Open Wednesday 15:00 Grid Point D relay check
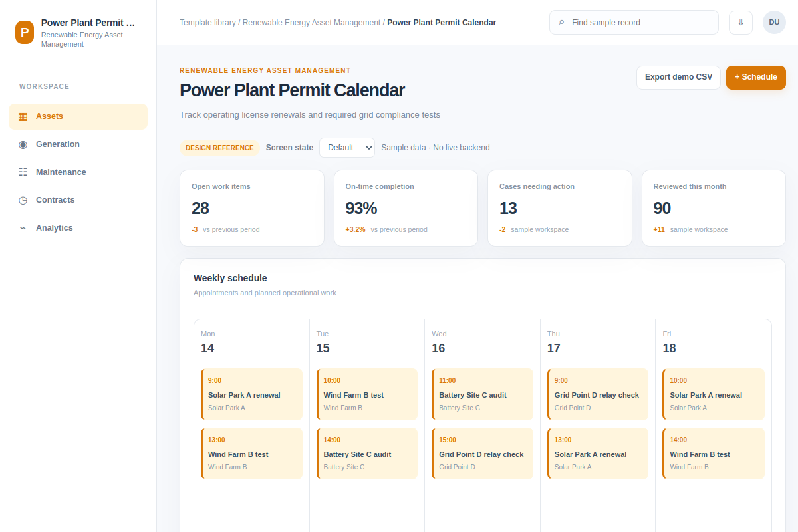 (x=482, y=454)
